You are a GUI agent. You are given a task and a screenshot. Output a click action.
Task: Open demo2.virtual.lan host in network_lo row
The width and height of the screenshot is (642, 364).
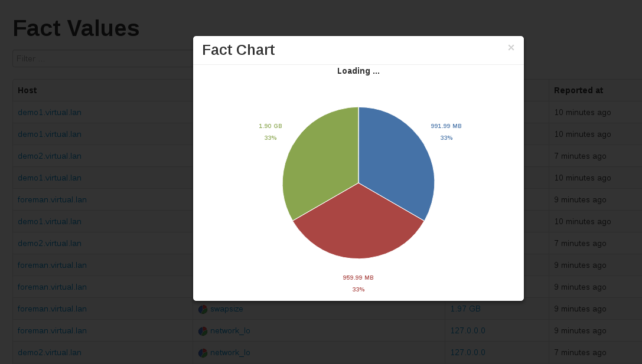(x=50, y=352)
